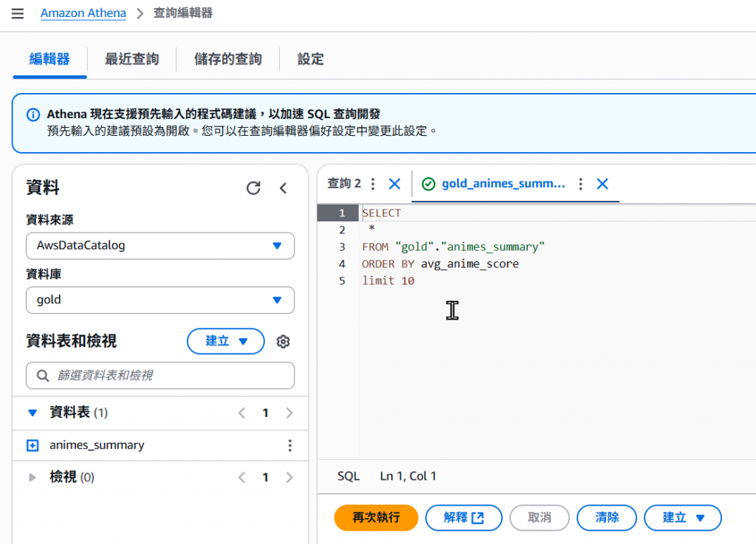Click the 再次執行 run again button

pos(376,518)
